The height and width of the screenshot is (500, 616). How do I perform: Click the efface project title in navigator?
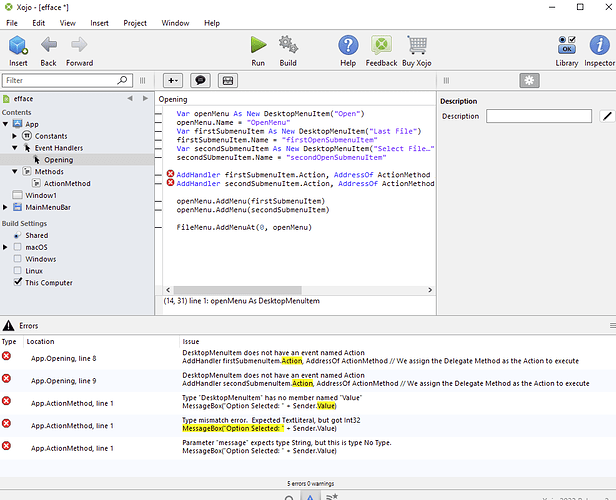pos(24,99)
